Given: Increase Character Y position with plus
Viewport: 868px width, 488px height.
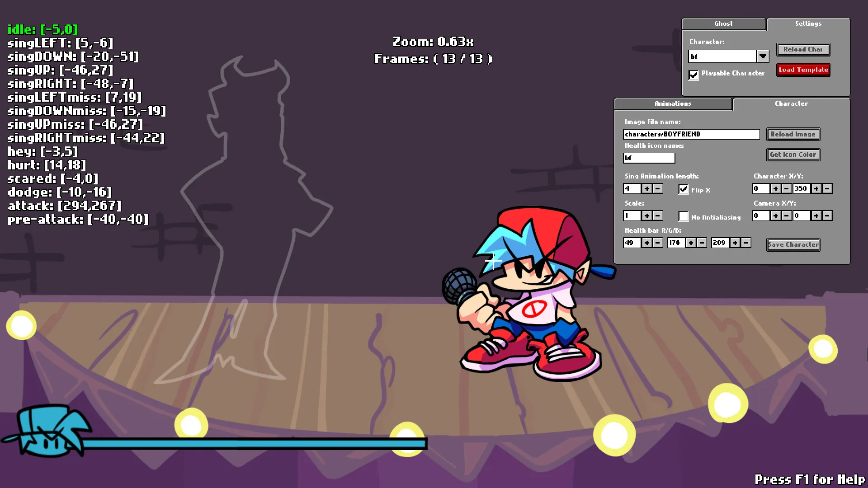Looking at the screenshot, I should [x=816, y=189].
